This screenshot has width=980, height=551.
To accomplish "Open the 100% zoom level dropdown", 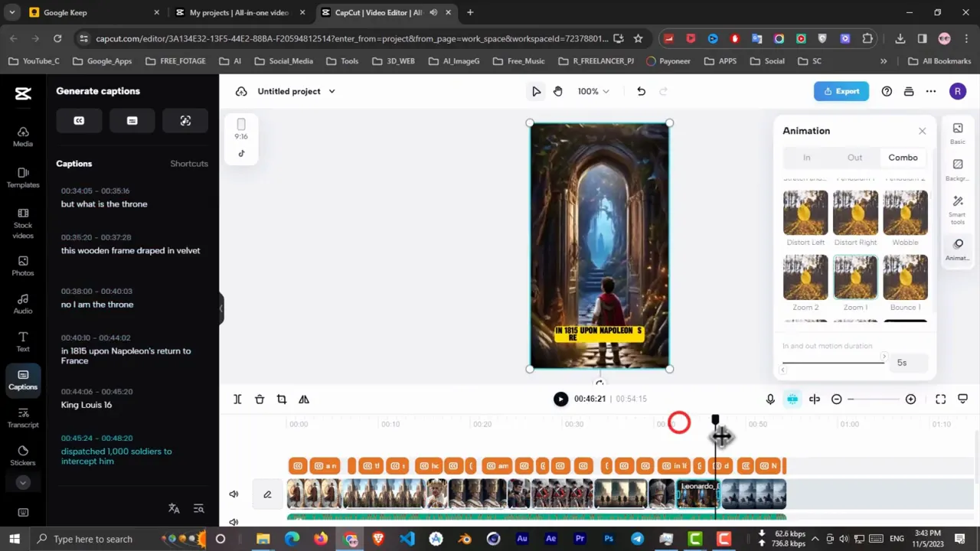I will click(x=593, y=91).
